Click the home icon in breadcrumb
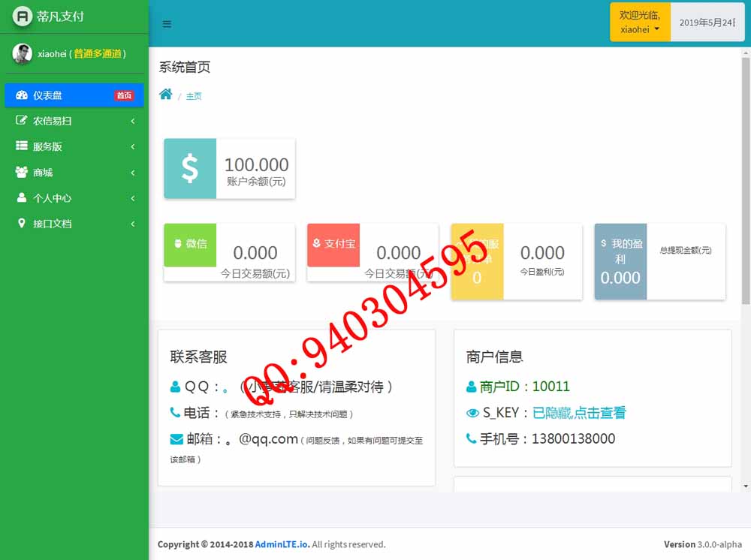Viewport: 751px width, 560px height. coord(166,95)
